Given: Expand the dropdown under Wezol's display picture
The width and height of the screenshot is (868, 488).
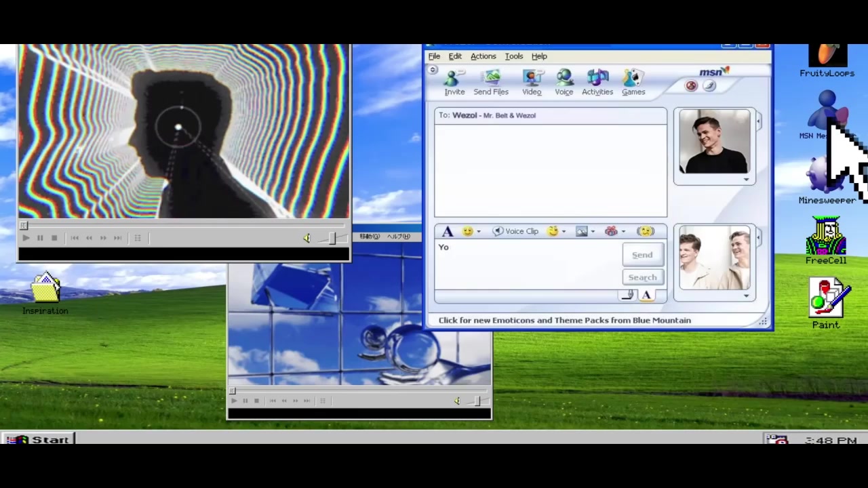Looking at the screenshot, I should point(746,180).
